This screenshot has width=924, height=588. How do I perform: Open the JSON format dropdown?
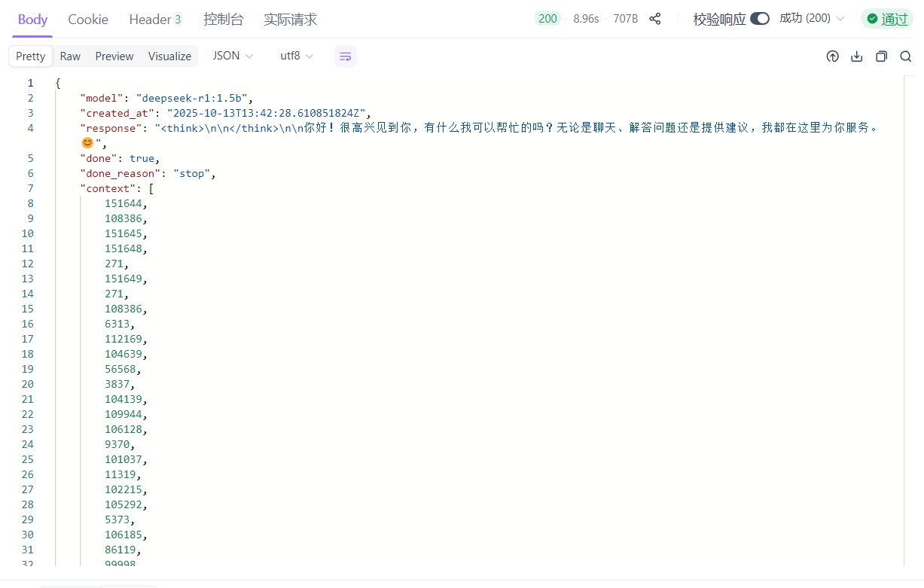(x=232, y=56)
